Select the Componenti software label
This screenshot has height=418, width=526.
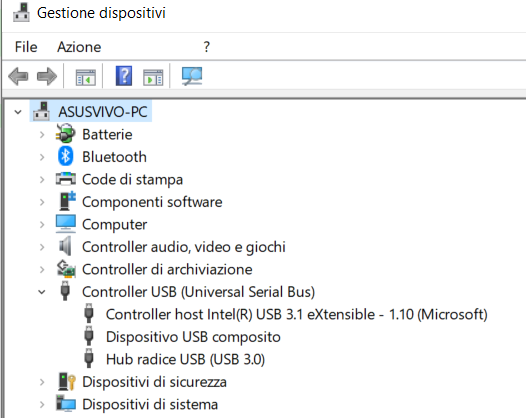[152, 202]
